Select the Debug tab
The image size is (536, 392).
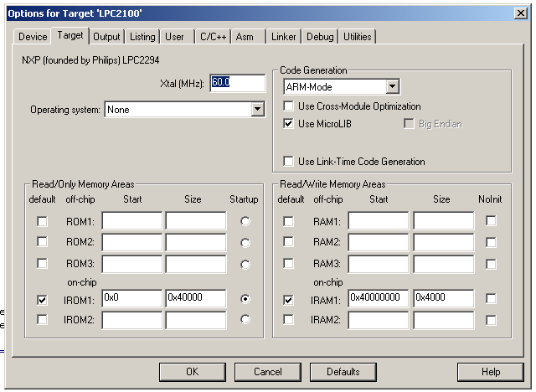coord(319,37)
